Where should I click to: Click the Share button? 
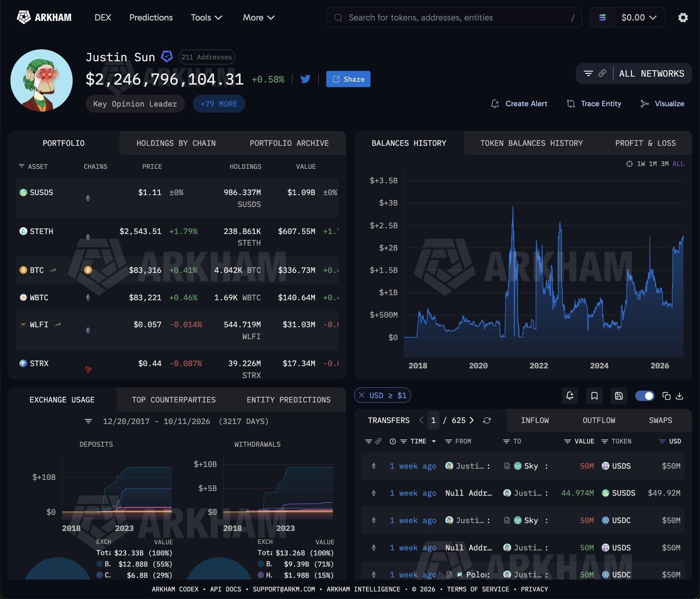[348, 79]
